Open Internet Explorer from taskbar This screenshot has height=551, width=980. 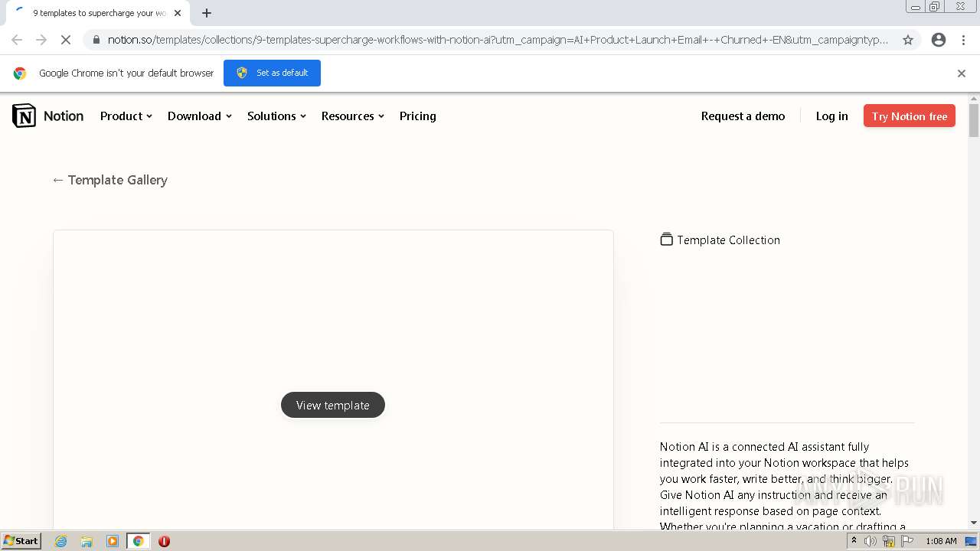(x=61, y=541)
